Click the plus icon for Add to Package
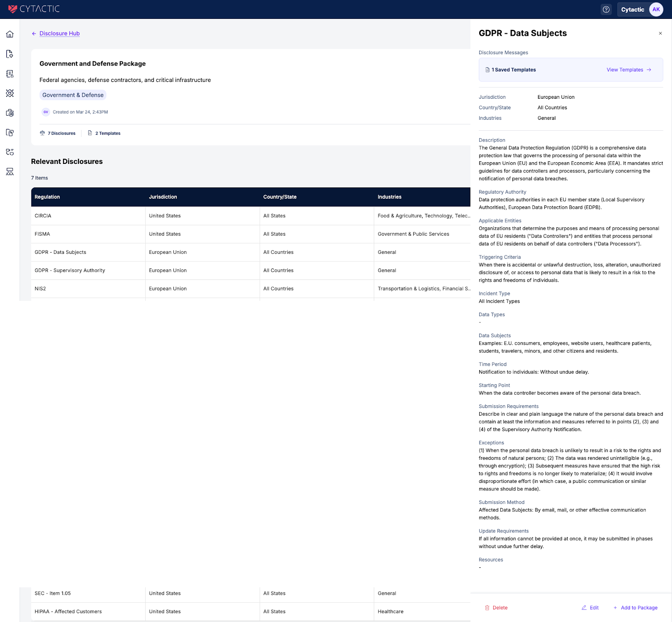 (615, 608)
